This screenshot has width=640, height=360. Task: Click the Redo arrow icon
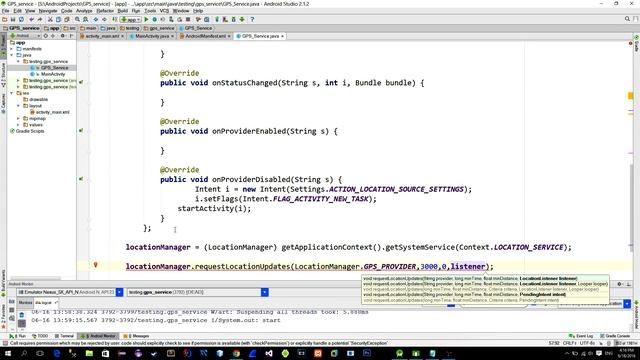point(40,19)
